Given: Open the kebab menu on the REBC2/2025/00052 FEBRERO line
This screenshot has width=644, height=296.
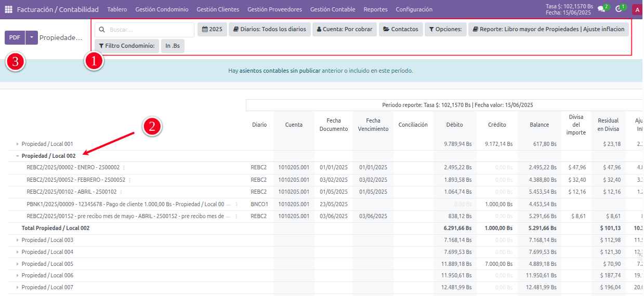Looking at the screenshot, I should tap(129, 180).
